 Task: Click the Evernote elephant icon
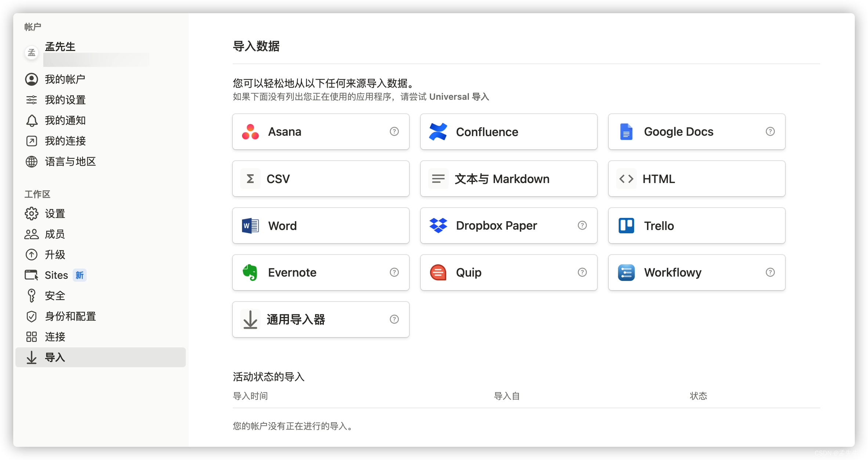click(x=250, y=273)
